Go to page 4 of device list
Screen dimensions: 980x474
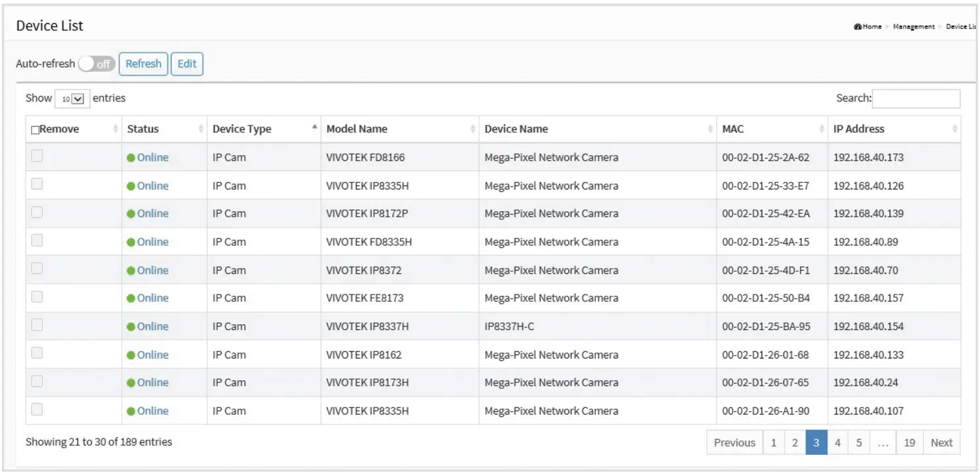pos(837,443)
